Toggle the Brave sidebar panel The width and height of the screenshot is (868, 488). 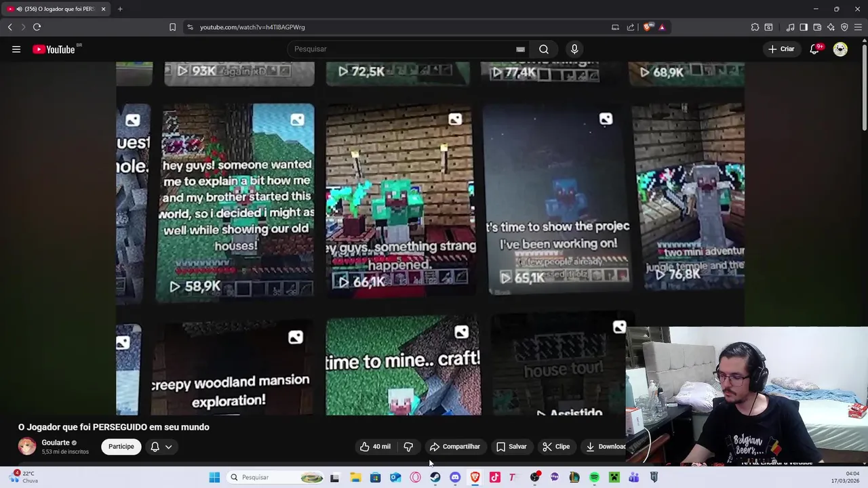point(804,27)
